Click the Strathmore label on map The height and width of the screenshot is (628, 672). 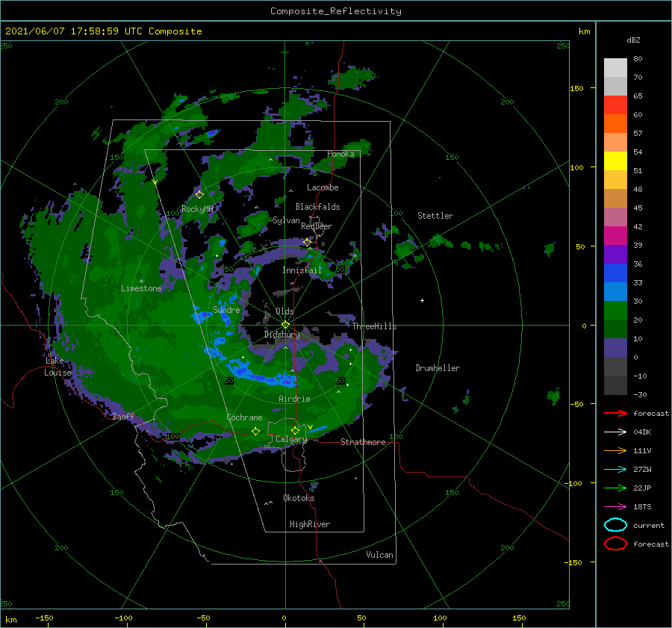363,442
